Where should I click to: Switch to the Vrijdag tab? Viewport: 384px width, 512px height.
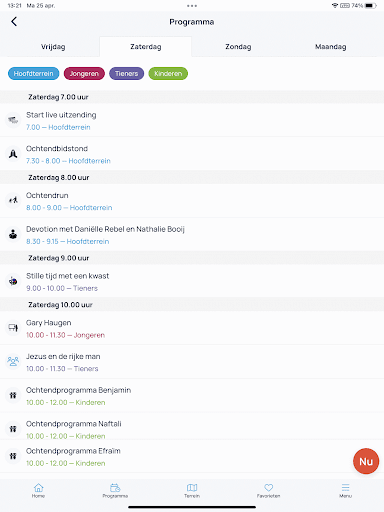[53, 47]
